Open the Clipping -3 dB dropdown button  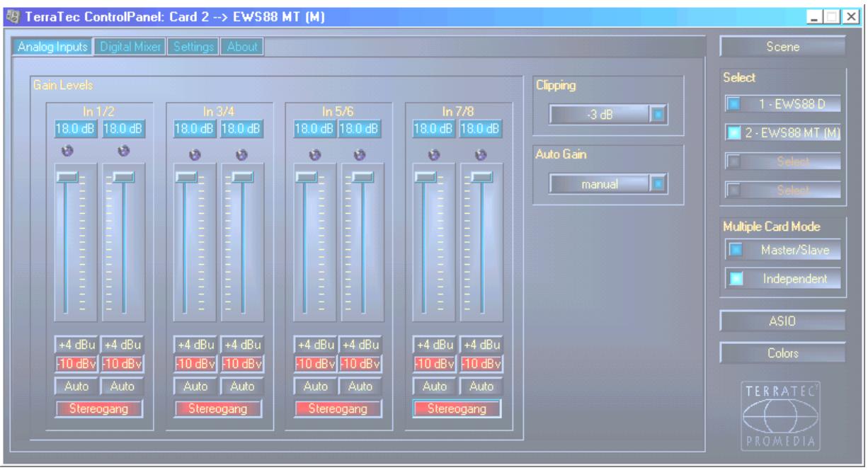click(657, 114)
